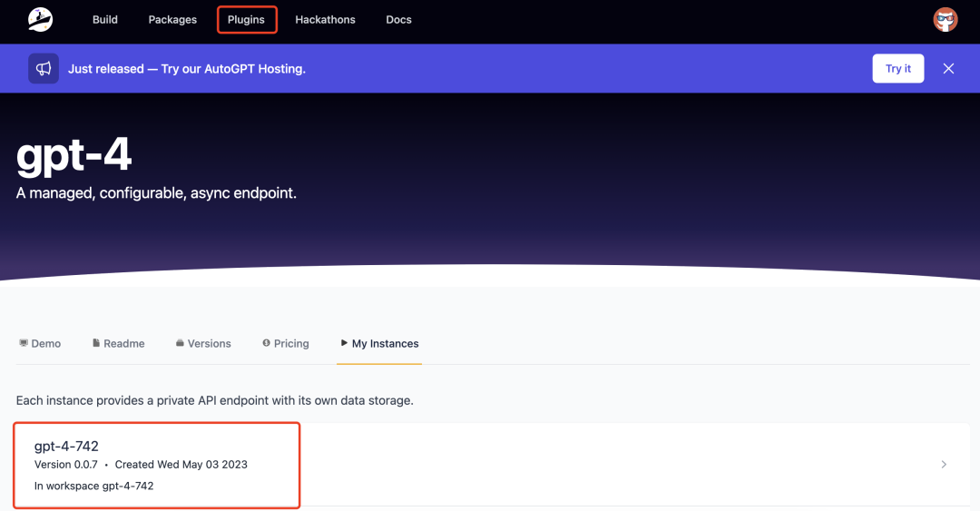View the Pricing tab
Image resolution: width=980 pixels, height=511 pixels.
(286, 343)
